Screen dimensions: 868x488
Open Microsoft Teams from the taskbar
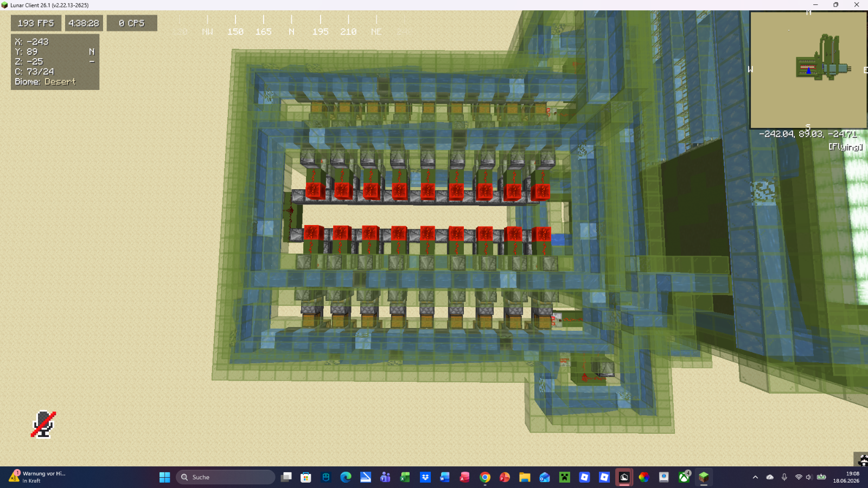(385, 477)
